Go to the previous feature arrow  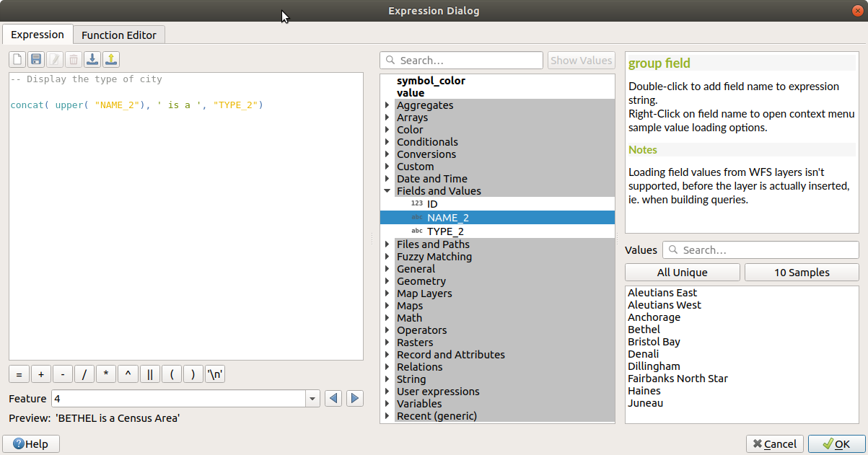pos(333,399)
